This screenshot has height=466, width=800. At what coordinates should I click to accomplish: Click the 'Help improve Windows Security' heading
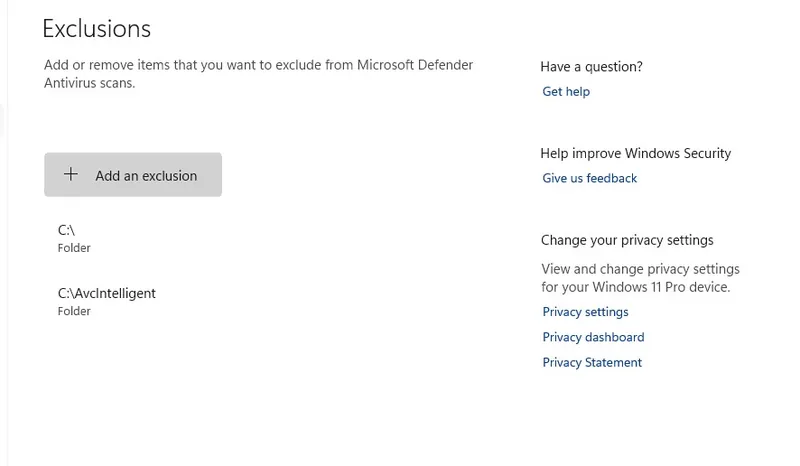point(636,154)
